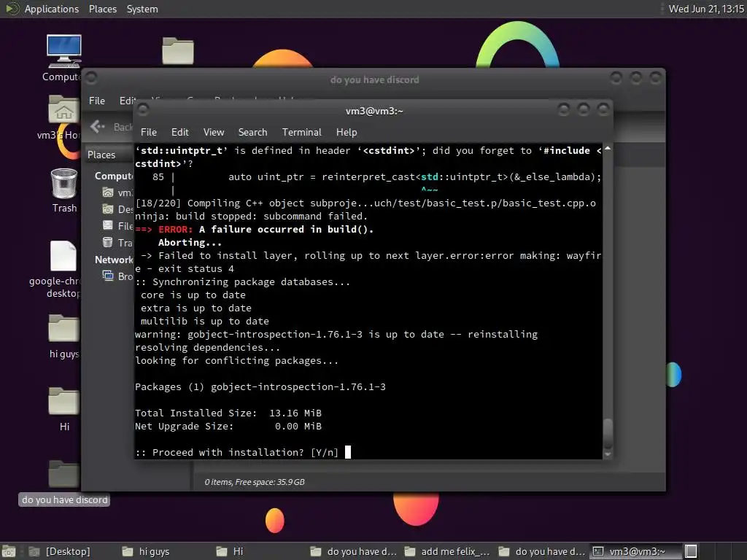The image size is (747, 560).
Task: Click the clock showing Wed Jun 21
Action: click(x=706, y=9)
